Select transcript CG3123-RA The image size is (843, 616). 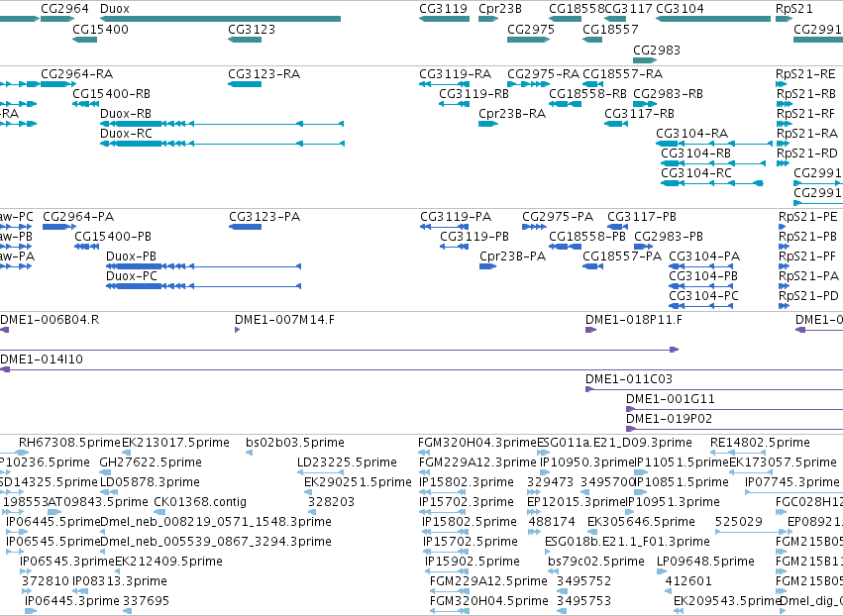pyautogui.click(x=245, y=84)
